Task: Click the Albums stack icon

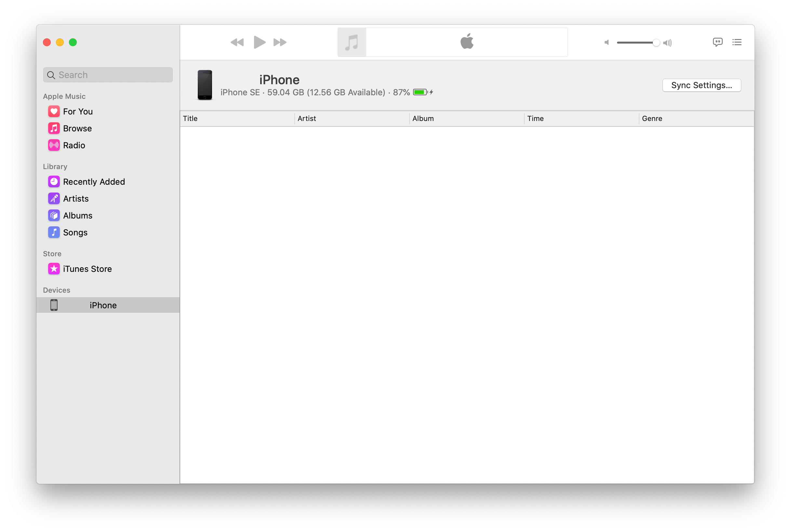Action: point(54,216)
